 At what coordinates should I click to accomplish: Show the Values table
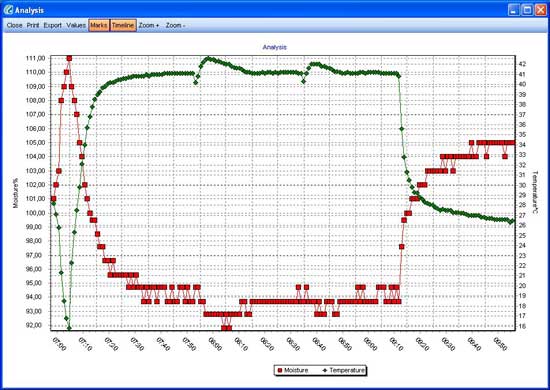[76, 25]
